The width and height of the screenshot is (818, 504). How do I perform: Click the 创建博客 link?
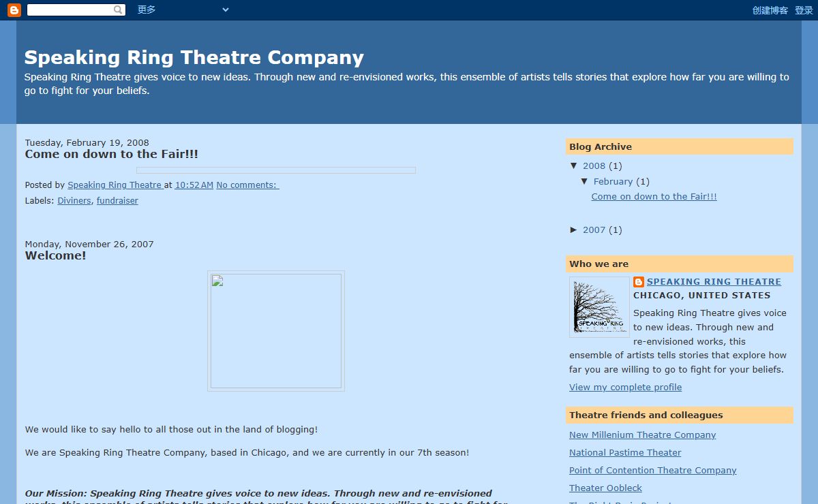[770, 10]
